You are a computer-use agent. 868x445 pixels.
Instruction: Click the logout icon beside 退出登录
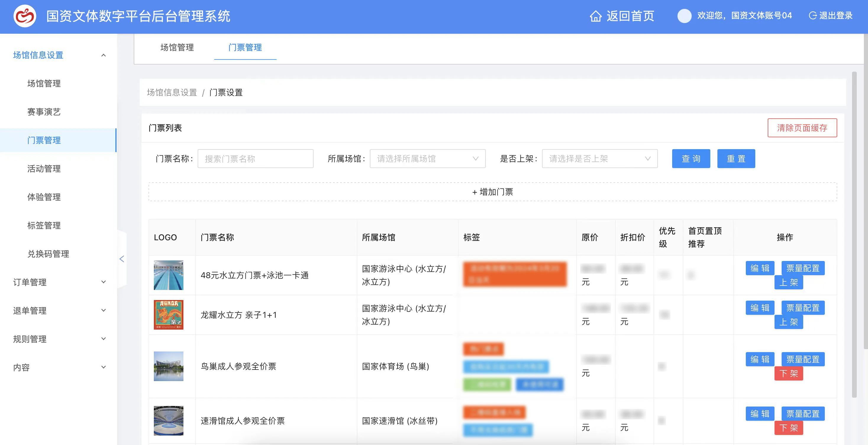click(x=812, y=15)
